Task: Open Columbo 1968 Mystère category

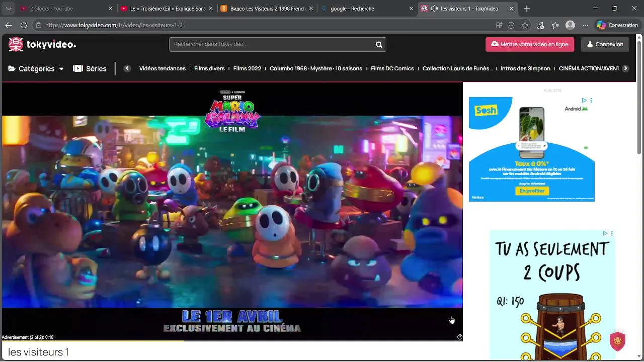Action: click(x=316, y=68)
